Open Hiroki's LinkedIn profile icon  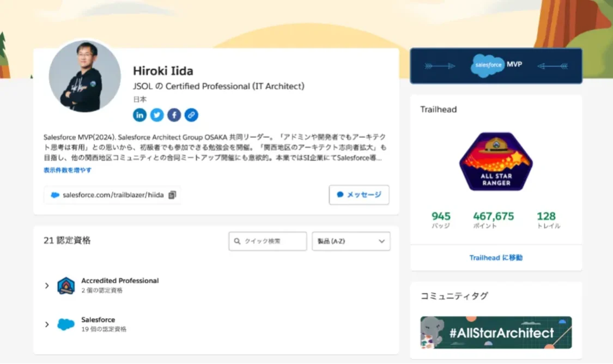click(x=139, y=115)
